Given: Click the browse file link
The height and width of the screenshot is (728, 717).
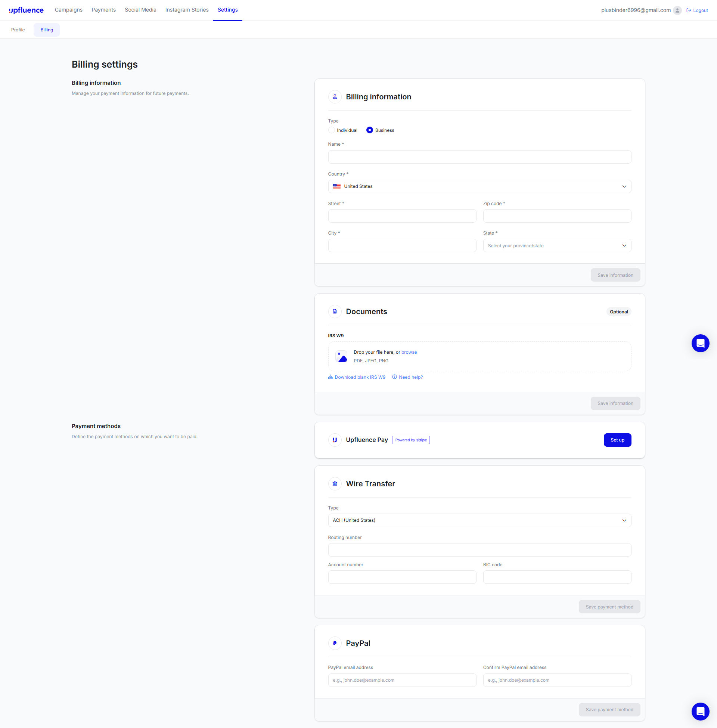Looking at the screenshot, I should [x=409, y=352].
